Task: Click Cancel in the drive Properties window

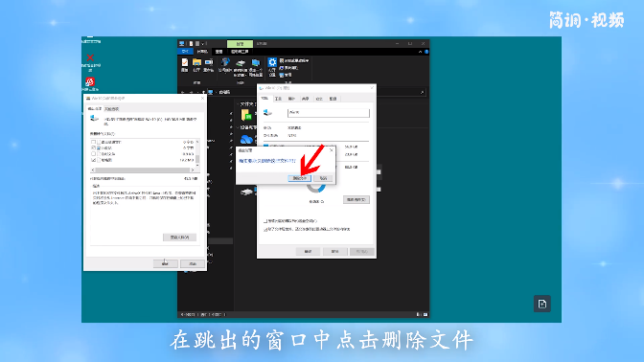Action: pos(334,251)
